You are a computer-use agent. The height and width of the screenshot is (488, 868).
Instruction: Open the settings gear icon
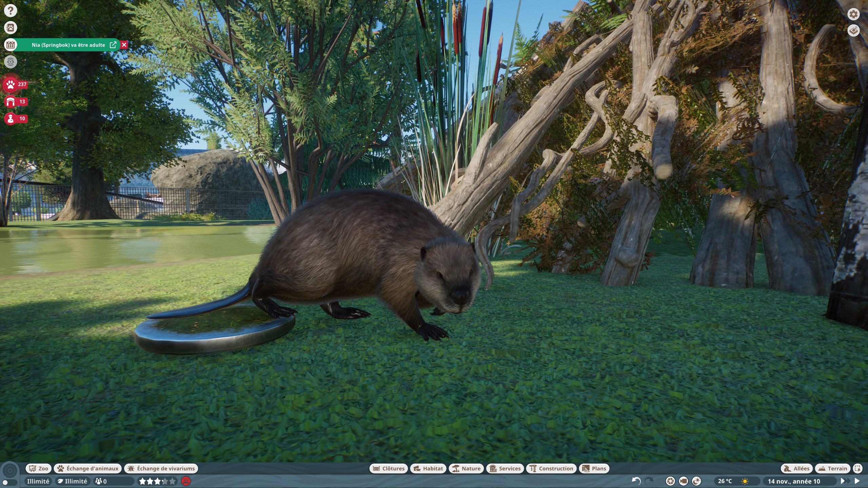pyautogui.click(x=853, y=14)
